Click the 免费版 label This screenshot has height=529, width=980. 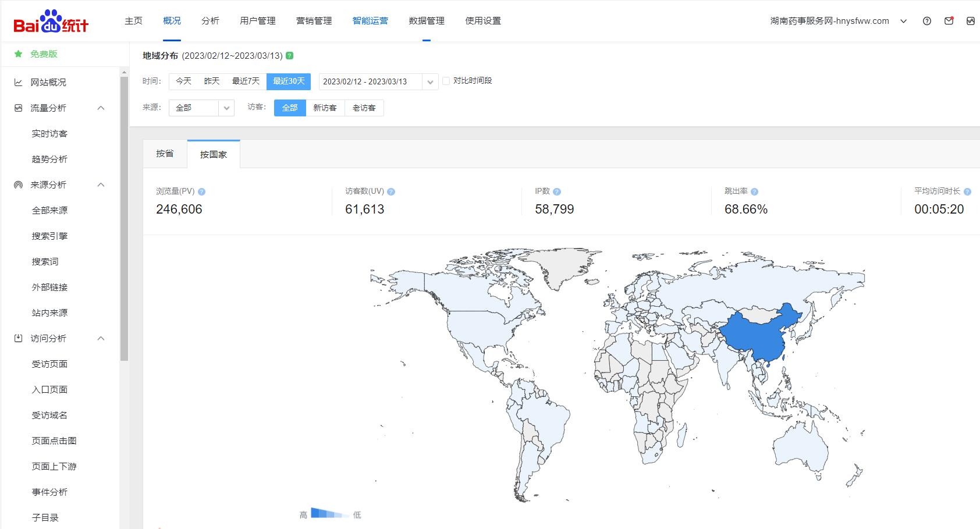(44, 54)
